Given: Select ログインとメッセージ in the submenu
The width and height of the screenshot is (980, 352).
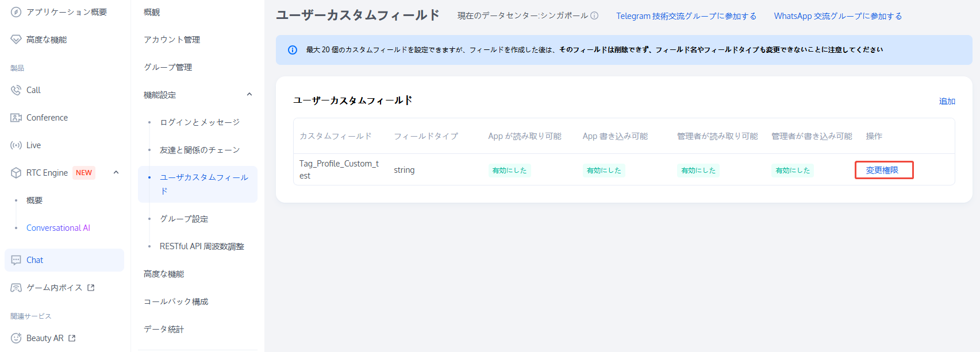Looking at the screenshot, I should coord(199,122).
